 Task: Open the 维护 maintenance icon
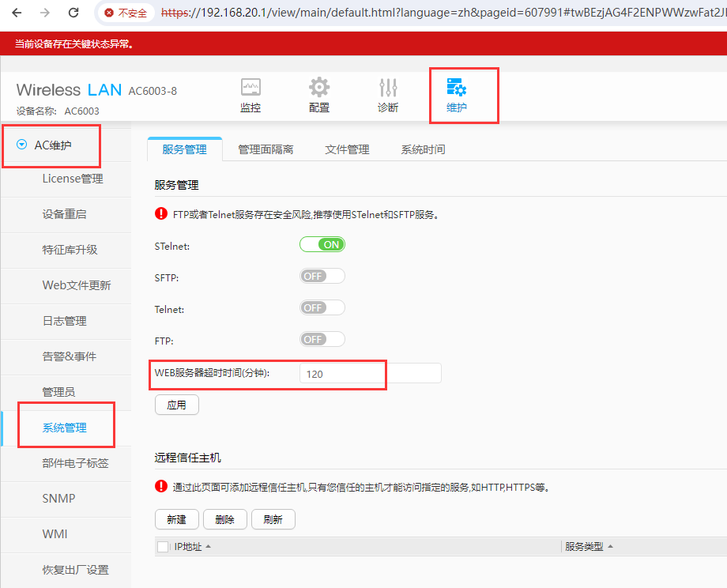coord(457,87)
